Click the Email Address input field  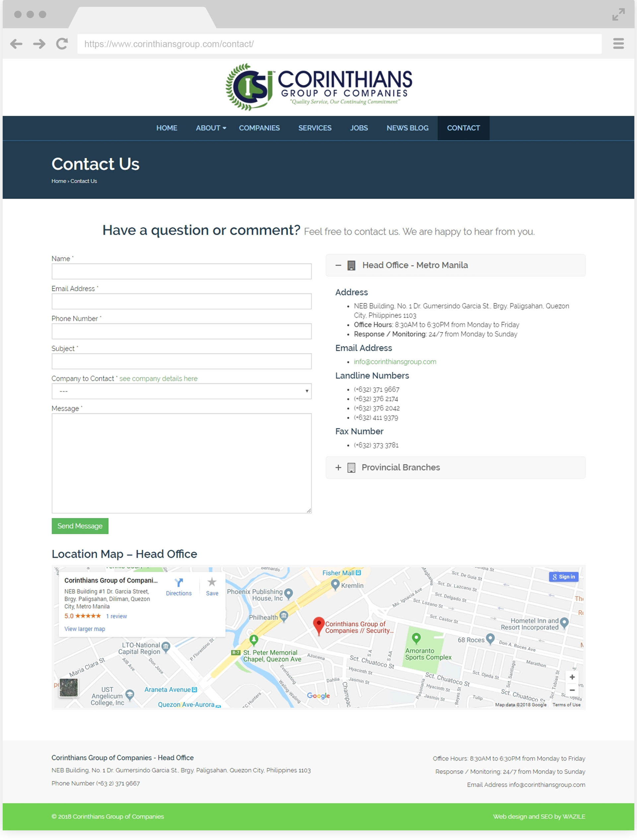181,302
